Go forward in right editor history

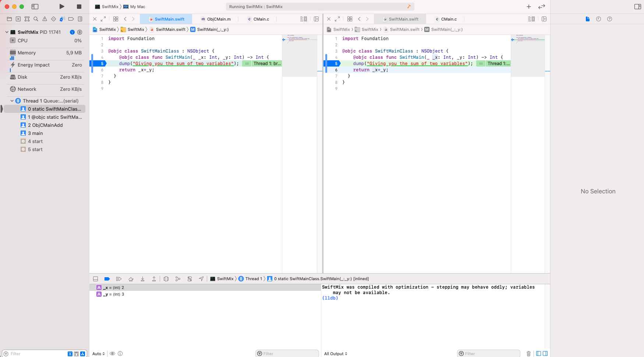point(367,19)
